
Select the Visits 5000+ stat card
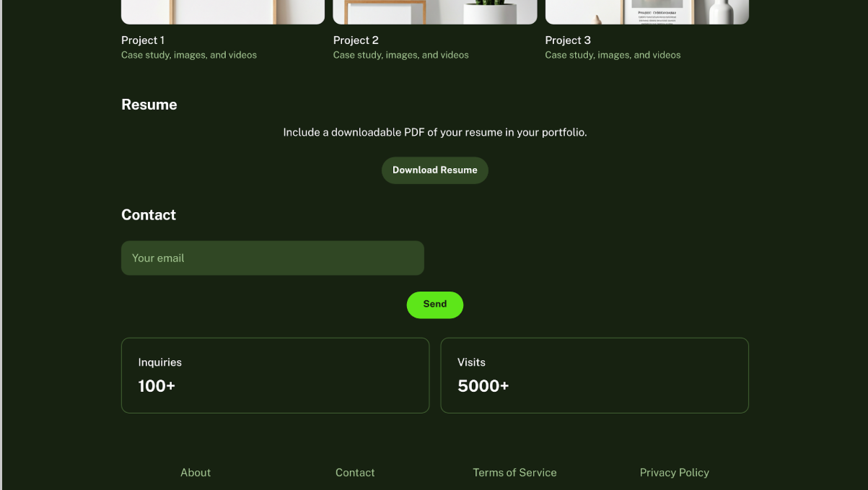(x=594, y=375)
